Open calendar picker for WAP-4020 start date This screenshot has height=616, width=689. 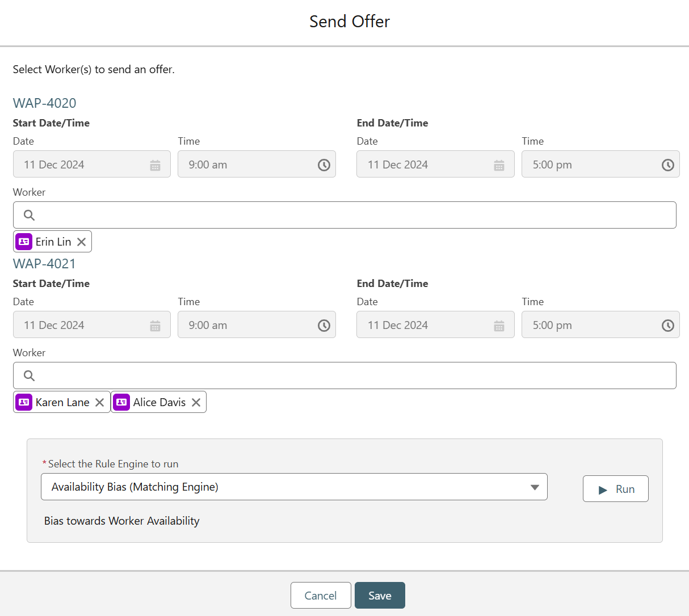pyautogui.click(x=155, y=164)
